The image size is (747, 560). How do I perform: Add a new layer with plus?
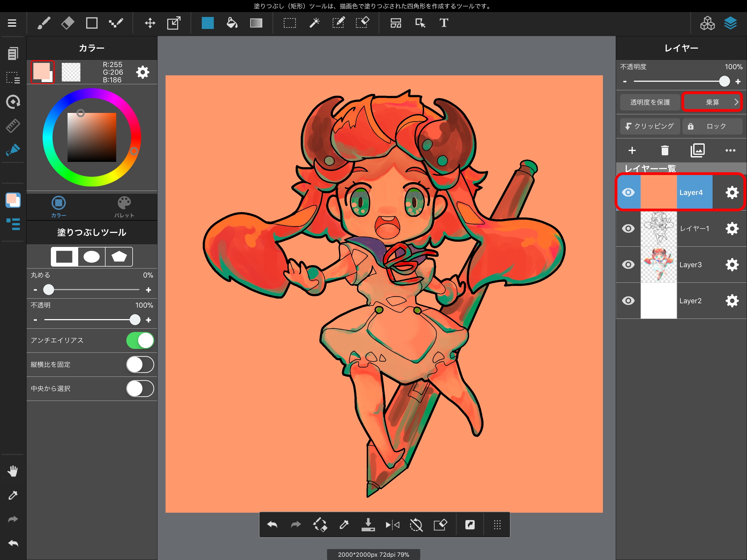[x=632, y=150]
